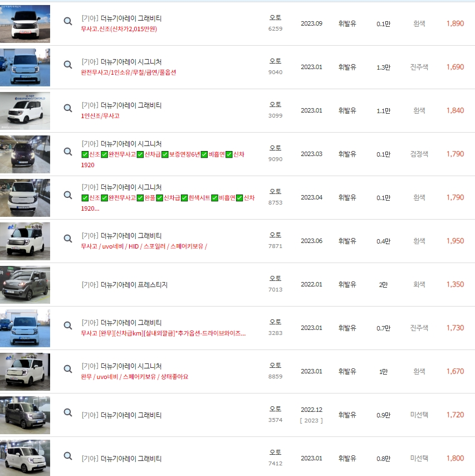Open 더뉴기아레이 그래비티 title in 6259 row

131,18
